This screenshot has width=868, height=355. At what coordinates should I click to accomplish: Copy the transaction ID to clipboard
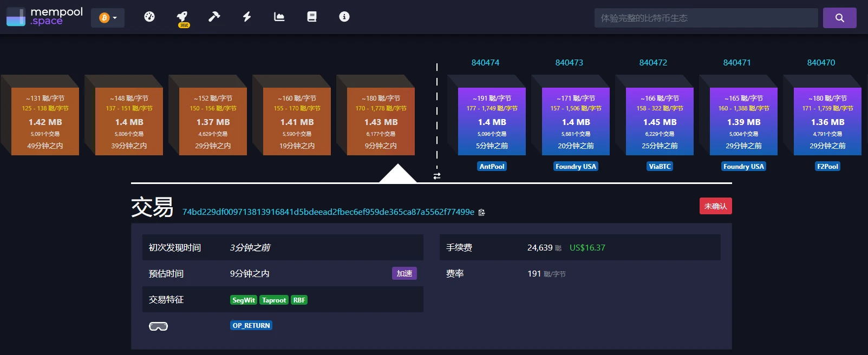pos(482,213)
